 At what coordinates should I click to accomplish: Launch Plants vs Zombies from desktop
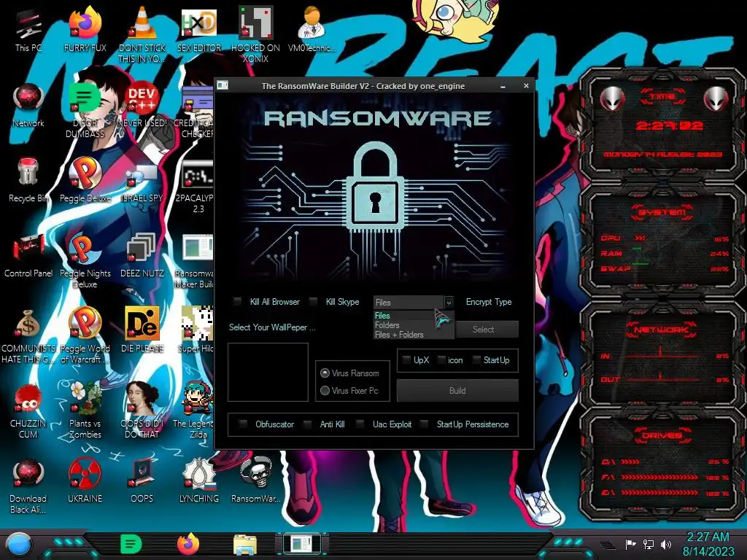[85, 410]
